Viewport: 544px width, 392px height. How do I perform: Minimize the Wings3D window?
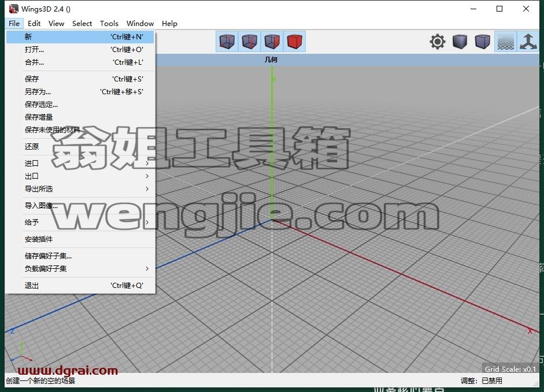pyautogui.click(x=473, y=9)
